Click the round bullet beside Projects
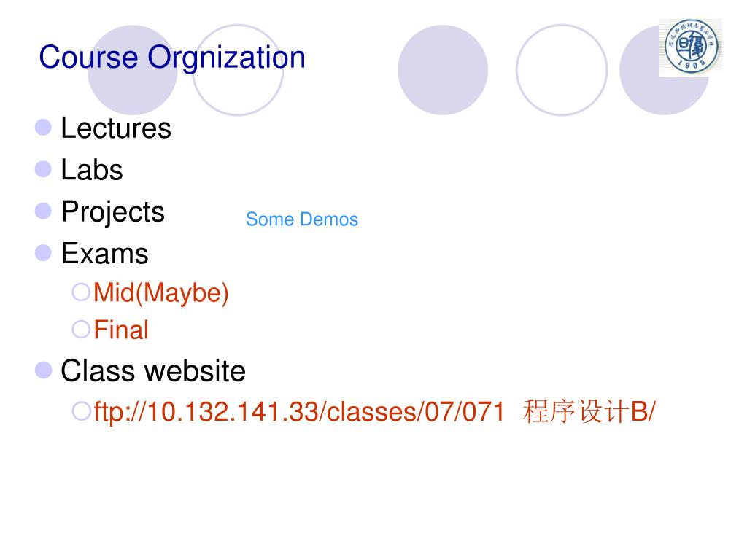 tap(43, 211)
